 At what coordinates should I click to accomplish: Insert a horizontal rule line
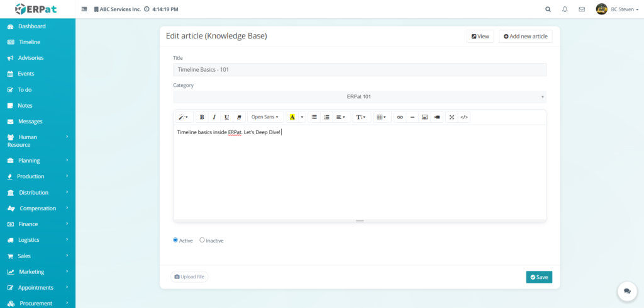tap(413, 117)
